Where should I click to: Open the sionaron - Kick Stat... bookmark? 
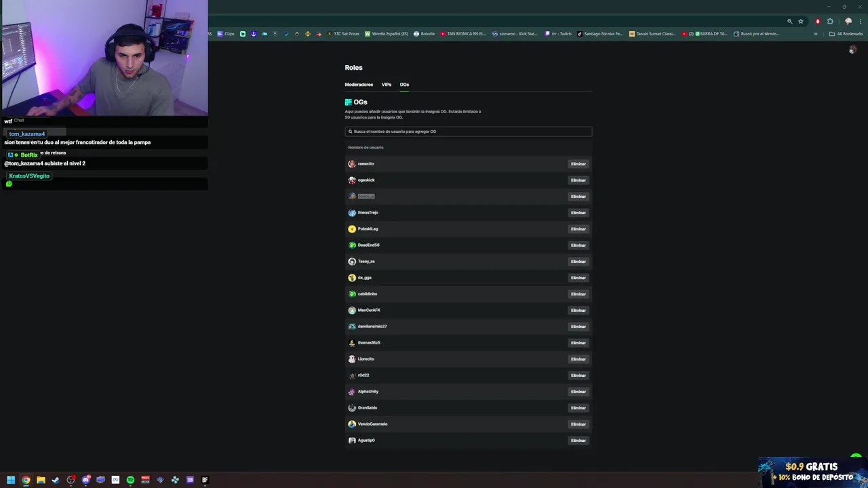coord(515,34)
